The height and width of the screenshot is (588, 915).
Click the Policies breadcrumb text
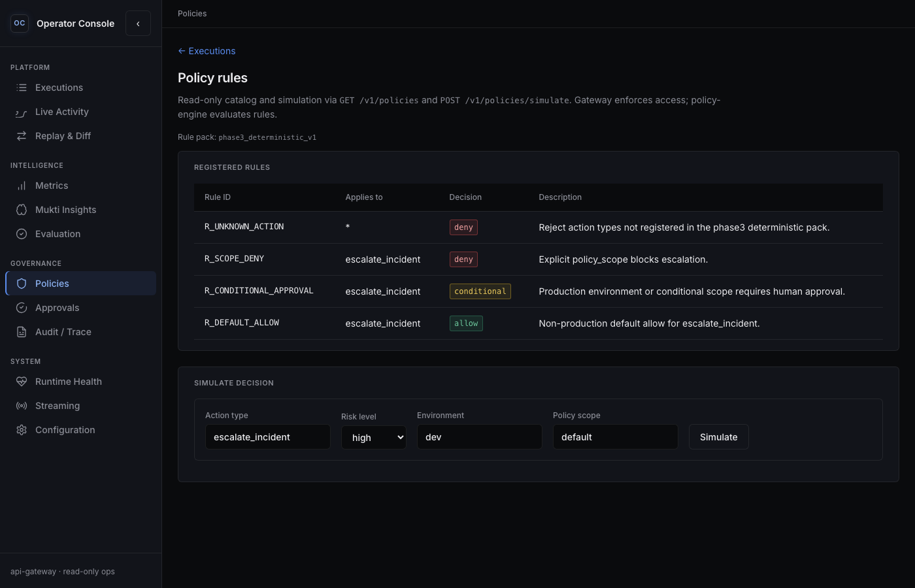pos(192,14)
